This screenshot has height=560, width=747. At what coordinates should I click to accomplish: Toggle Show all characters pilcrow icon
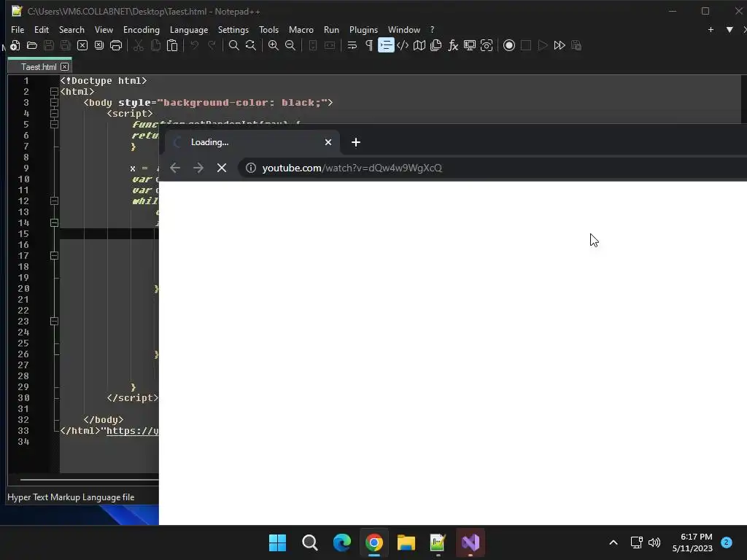368,45
